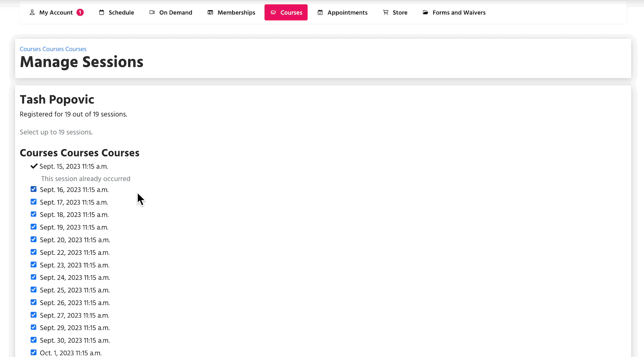The height and width of the screenshot is (357, 644).
Task: Toggle the Oct. 1, 2023 session checkbox
Action: click(33, 352)
